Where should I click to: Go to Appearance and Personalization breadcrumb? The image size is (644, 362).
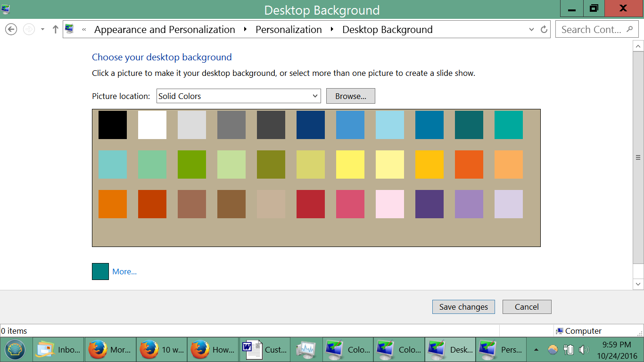pyautogui.click(x=165, y=29)
